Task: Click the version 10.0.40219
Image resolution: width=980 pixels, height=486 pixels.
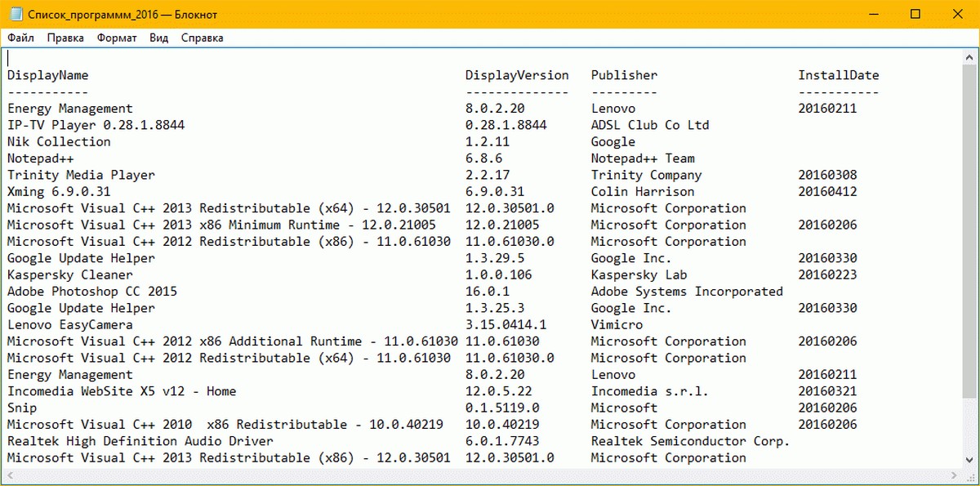Action: tap(502, 425)
